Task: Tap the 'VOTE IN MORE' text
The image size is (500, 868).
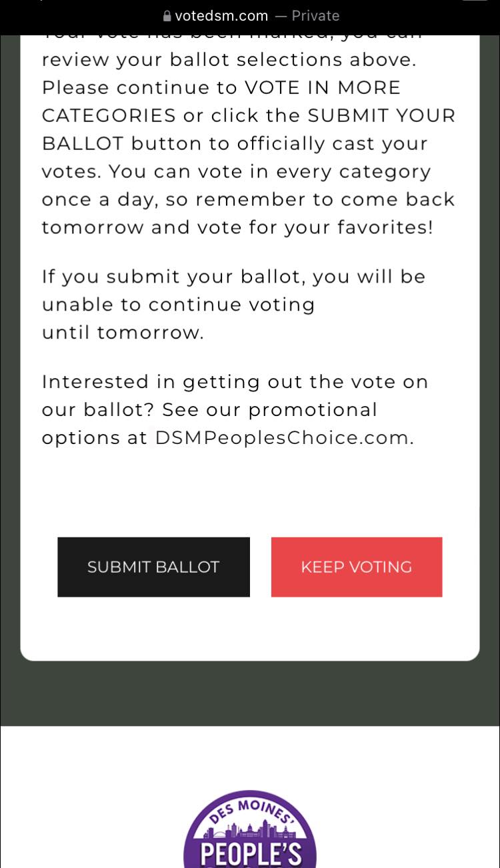Action: pos(323,87)
